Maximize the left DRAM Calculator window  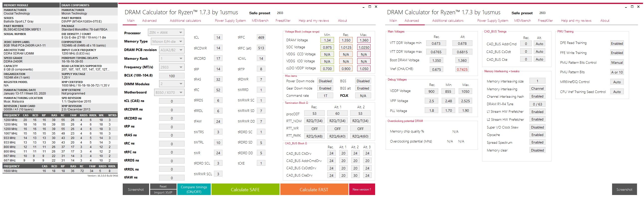(370, 7)
